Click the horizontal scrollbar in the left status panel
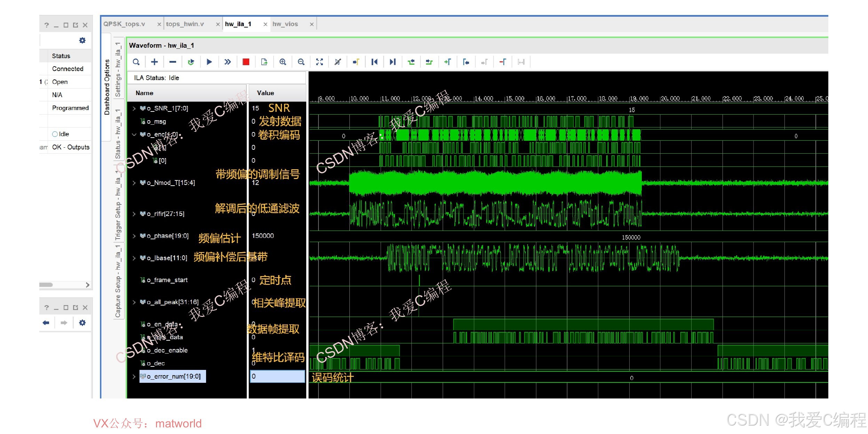The image size is (868, 434). (x=46, y=285)
